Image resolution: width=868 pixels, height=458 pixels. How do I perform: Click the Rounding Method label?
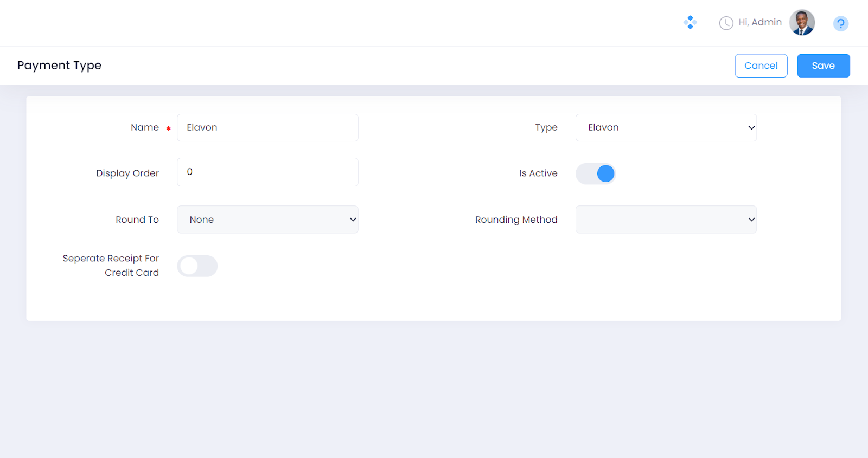[x=516, y=220]
